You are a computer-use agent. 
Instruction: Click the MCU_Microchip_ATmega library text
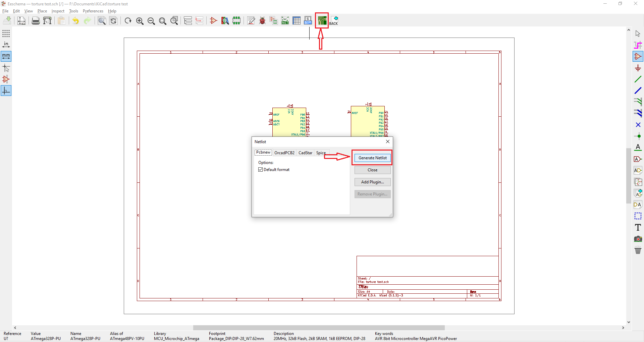tap(176, 339)
